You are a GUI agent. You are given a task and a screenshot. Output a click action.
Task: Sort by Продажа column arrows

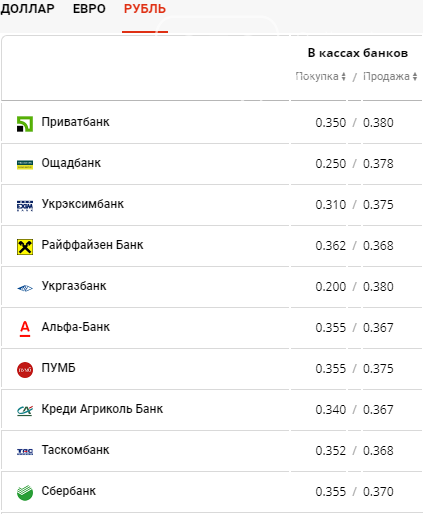coord(415,77)
